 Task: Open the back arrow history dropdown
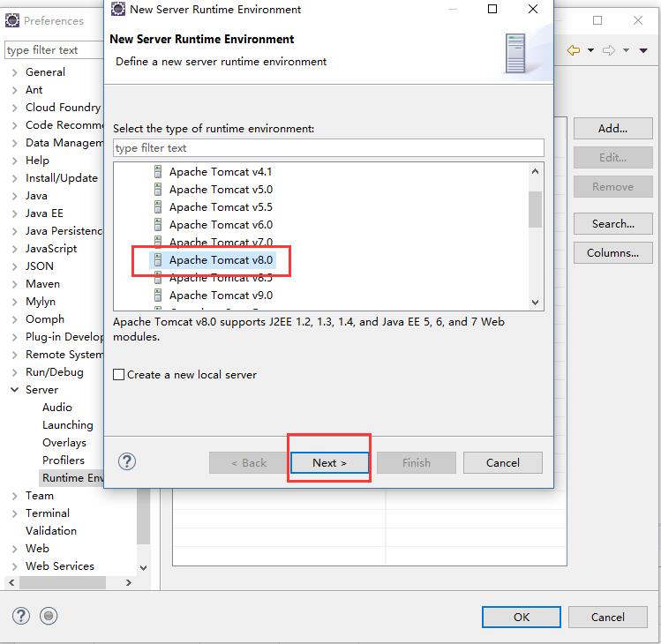click(590, 50)
